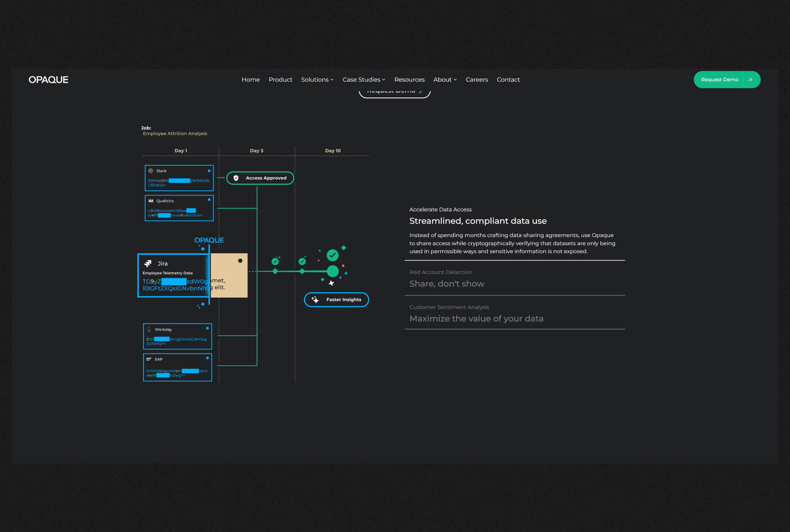Click the Day 3 timeline label

tap(257, 151)
